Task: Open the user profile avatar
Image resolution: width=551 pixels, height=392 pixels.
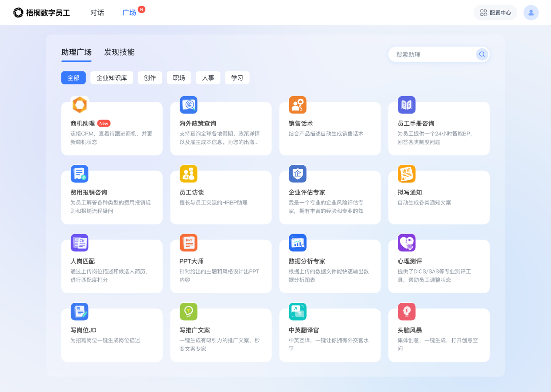Action: [x=531, y=13]
